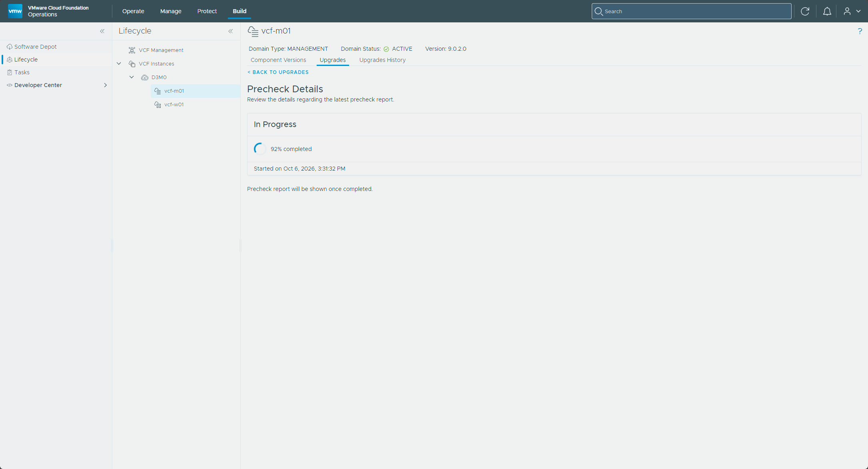Open the Upgrades History tab
Screen dimensions: 868x469
382,60
